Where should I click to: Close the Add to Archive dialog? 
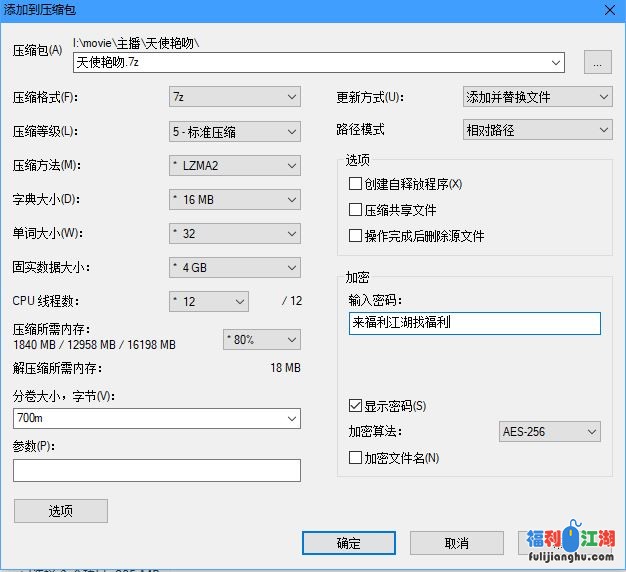click(x=608, y=10)
